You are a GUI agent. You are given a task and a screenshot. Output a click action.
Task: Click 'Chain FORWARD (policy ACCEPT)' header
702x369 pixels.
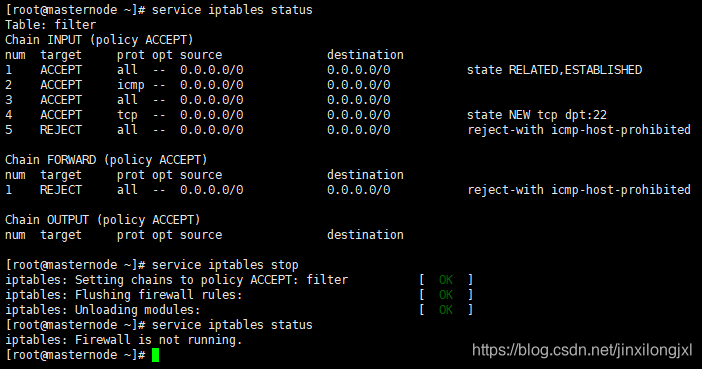pyautogui.click(x=106, y=160)
